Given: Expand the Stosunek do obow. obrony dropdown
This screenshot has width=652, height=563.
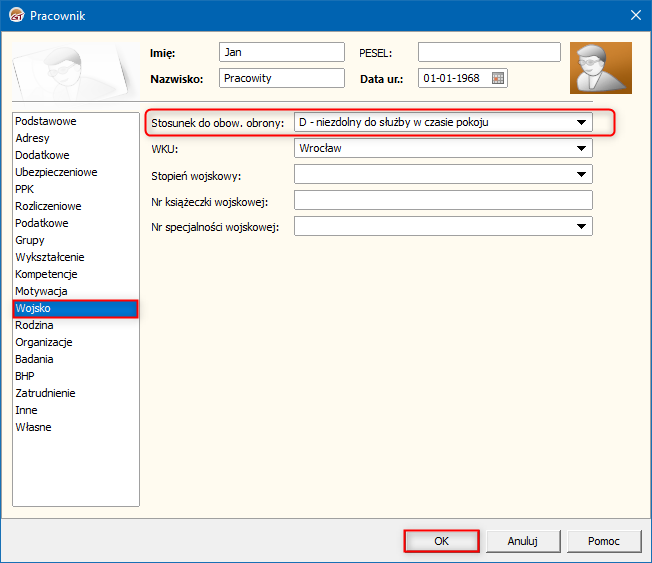Looking at the screenshot, I should coord(581,122).
